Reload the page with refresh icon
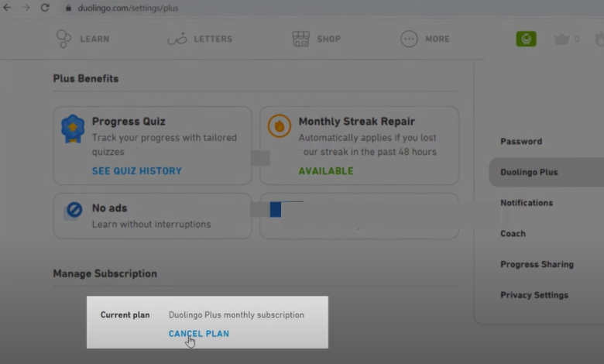 (45, 8)
